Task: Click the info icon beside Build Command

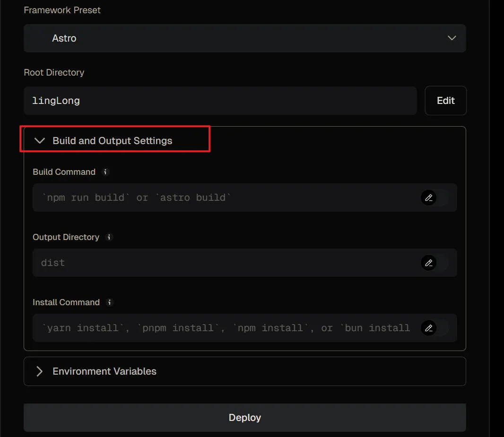Action: pos(106,172)
